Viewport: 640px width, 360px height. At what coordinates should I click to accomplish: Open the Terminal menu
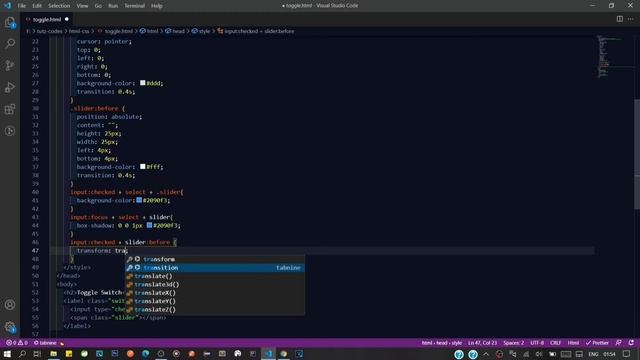point(134,6)
